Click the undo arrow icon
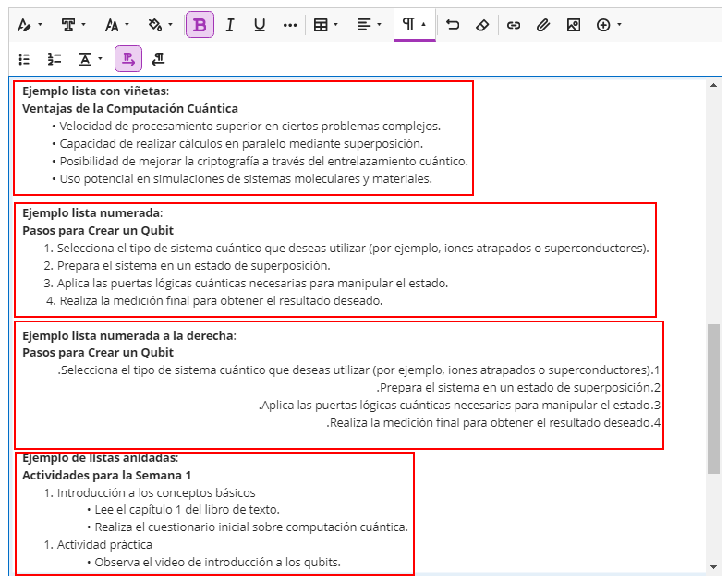Viewport: 728px width, 582px height. click(x=452, y=25)
